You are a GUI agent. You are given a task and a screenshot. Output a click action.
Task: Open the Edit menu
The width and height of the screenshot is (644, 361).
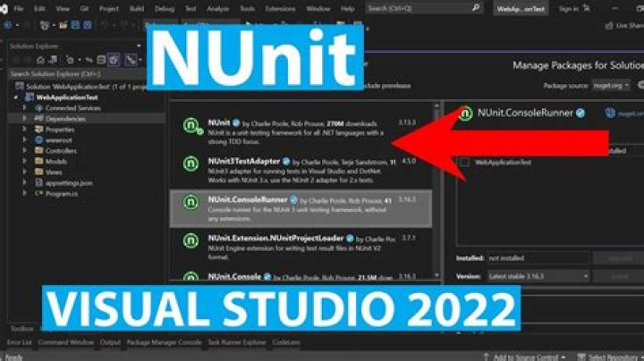(x=39, y=9)
